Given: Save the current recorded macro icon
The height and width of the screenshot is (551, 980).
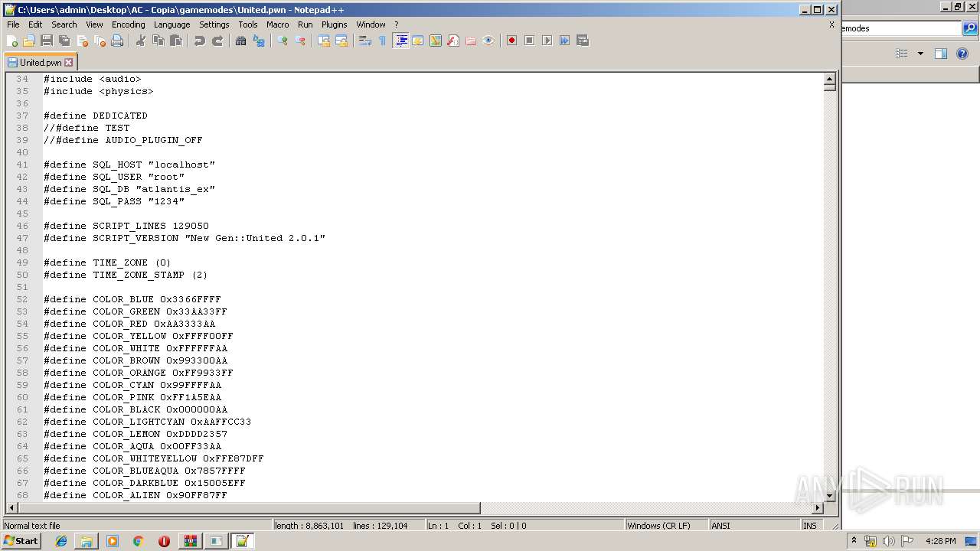Looking at the screenshot, I should pos(583,41).
